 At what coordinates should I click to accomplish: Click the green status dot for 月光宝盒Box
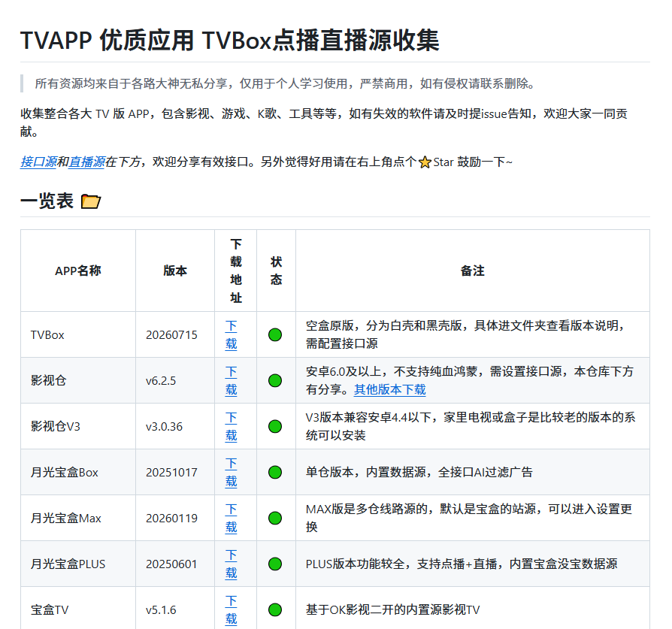tap(274, 472)
